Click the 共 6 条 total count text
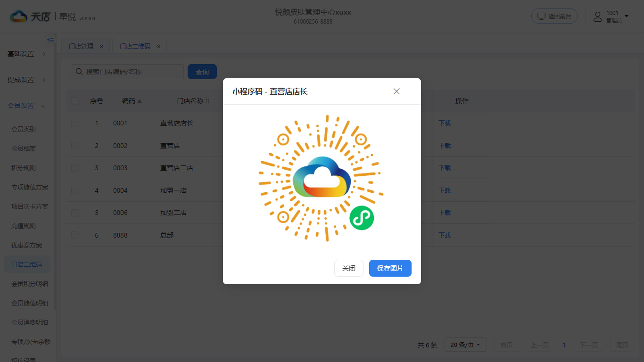Image resolution: width=644 pixels, height=362 pixels. (x=427, y=345)
